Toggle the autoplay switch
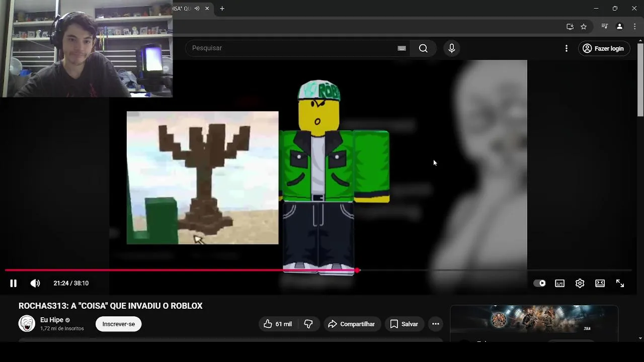644x362 pixels. tap(539, 283)
